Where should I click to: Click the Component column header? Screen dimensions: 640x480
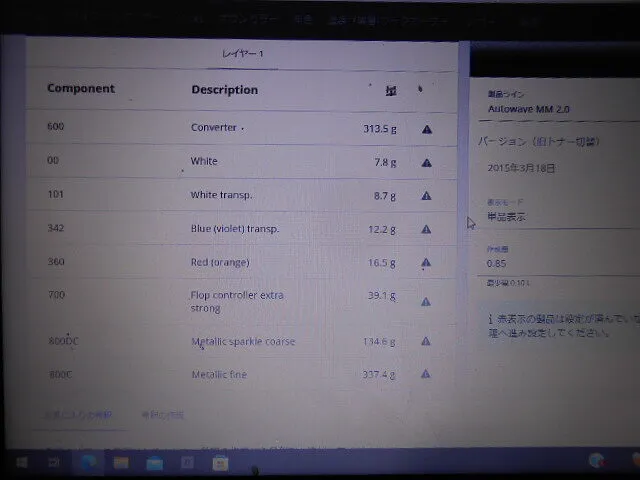click(x=80, y=89)
